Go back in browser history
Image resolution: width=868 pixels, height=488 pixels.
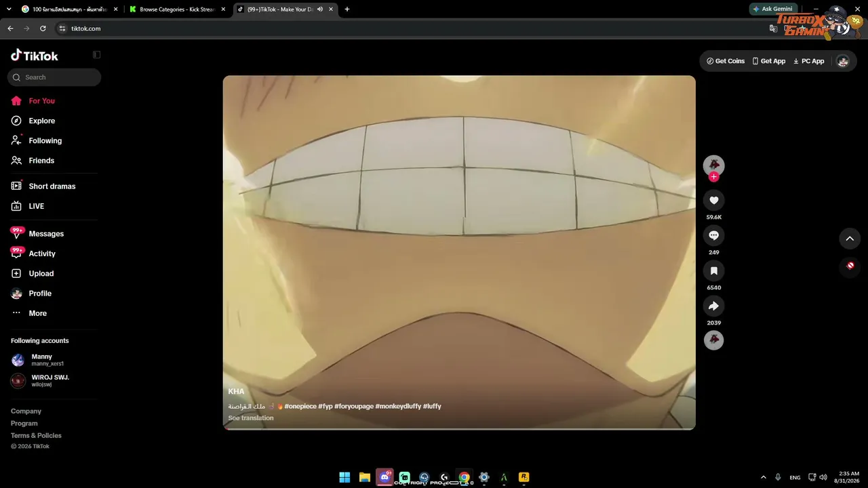10,28
